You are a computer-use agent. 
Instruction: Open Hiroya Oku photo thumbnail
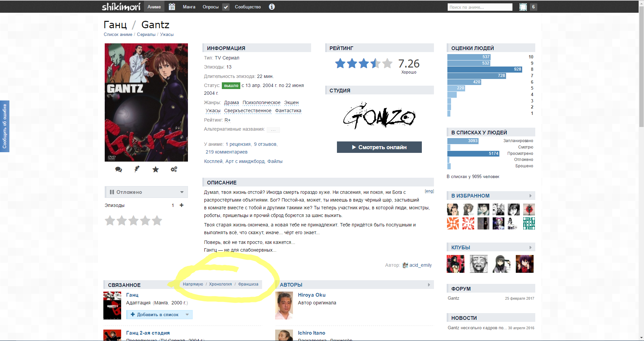coord(284,305)
